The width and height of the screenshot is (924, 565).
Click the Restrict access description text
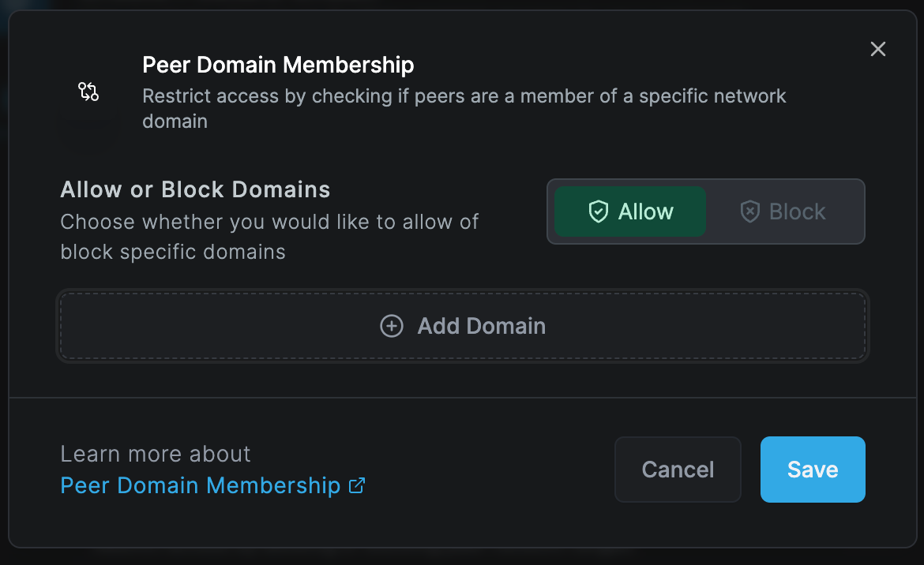[x=464, y=108]
